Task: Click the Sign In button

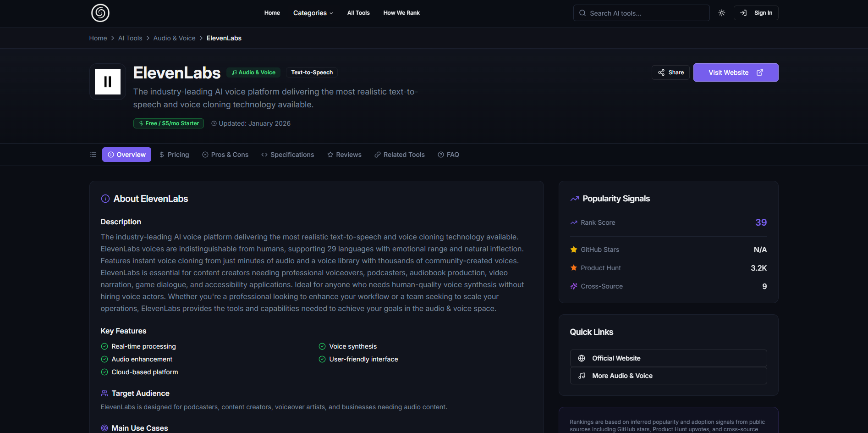Action: point(756,13)
